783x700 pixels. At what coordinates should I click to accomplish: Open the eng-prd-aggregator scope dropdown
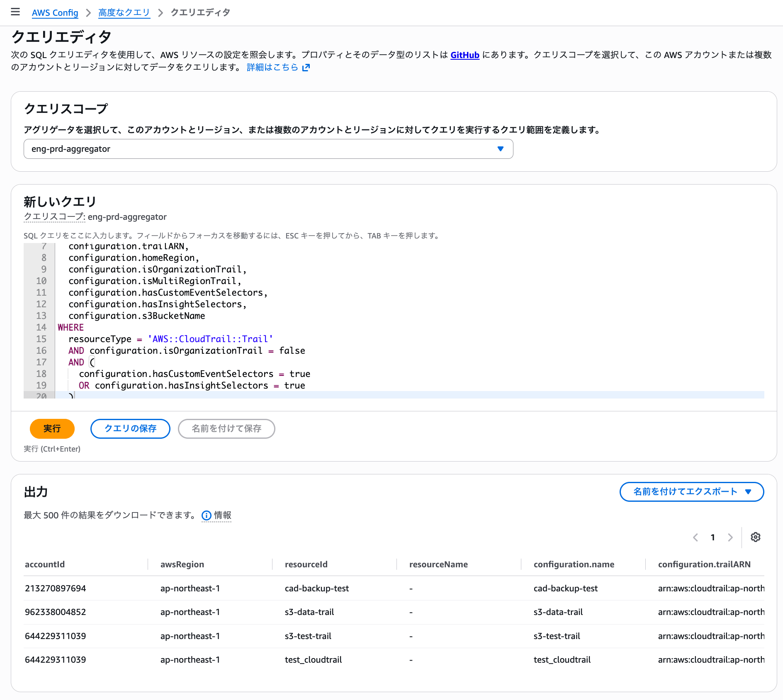268,149
